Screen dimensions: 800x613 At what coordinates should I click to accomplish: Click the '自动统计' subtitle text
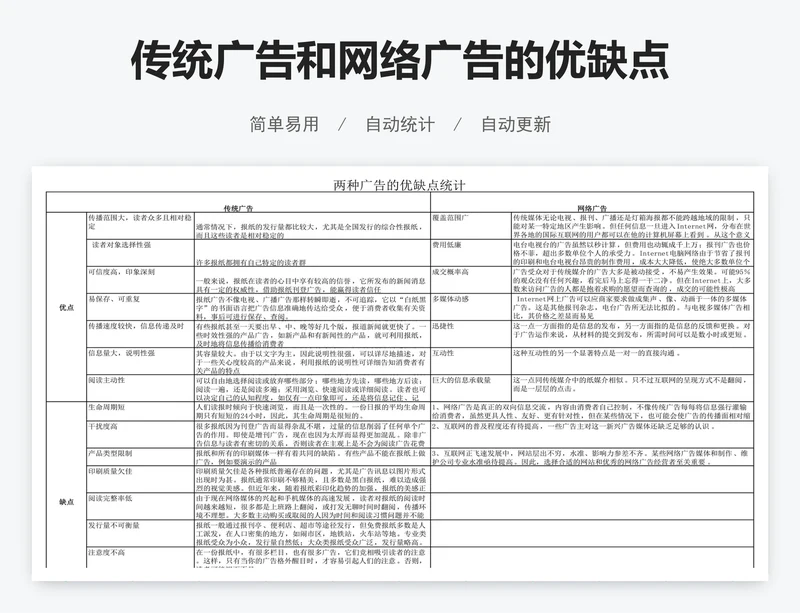(400, 124)
